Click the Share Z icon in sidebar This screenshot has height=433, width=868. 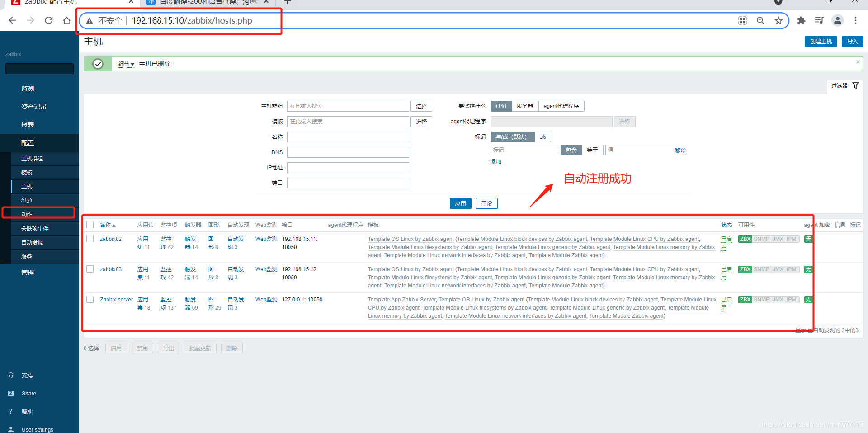tap(11, 393)
